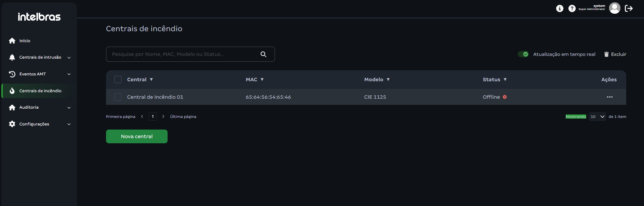This screenshot has width=644, height=206.
Task: Toggle Atualização em tempo real switch
Action: pyautogui.click(x=523, y=54)
